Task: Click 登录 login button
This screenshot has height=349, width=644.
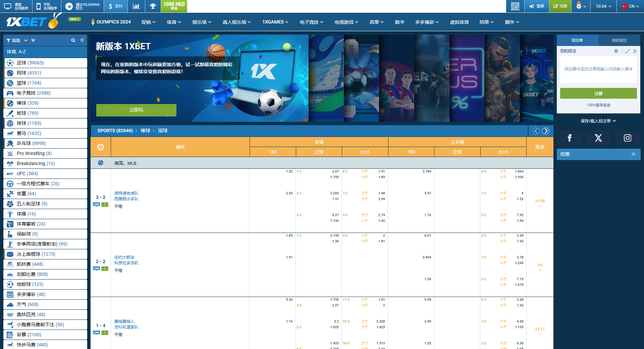Action: click(x=537, y=6)
